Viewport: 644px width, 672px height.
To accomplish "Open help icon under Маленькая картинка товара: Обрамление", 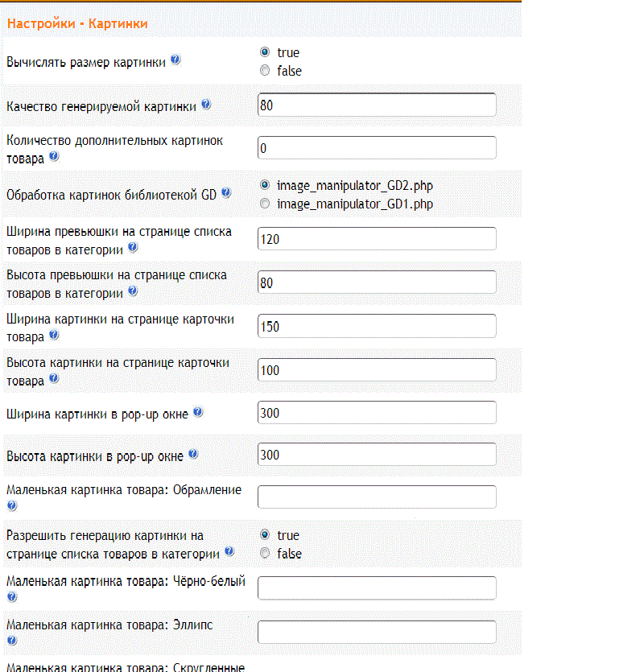I will pos(12,506).
